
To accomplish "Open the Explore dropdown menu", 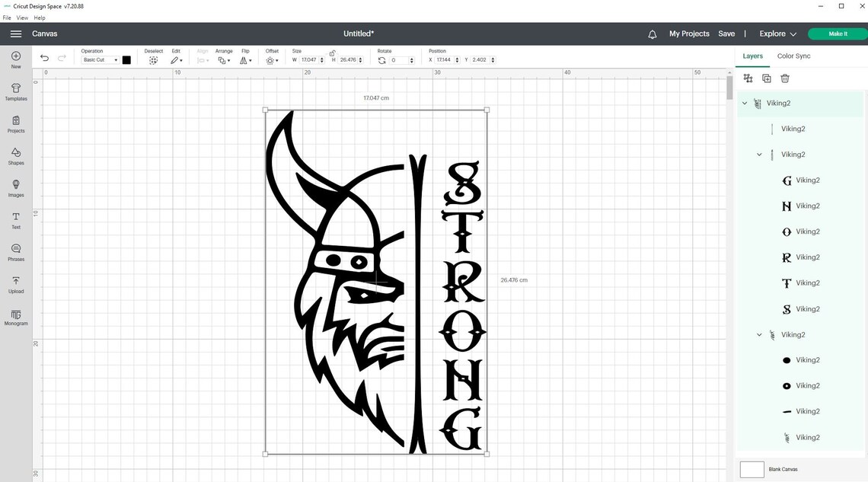I will coord(777,34).
